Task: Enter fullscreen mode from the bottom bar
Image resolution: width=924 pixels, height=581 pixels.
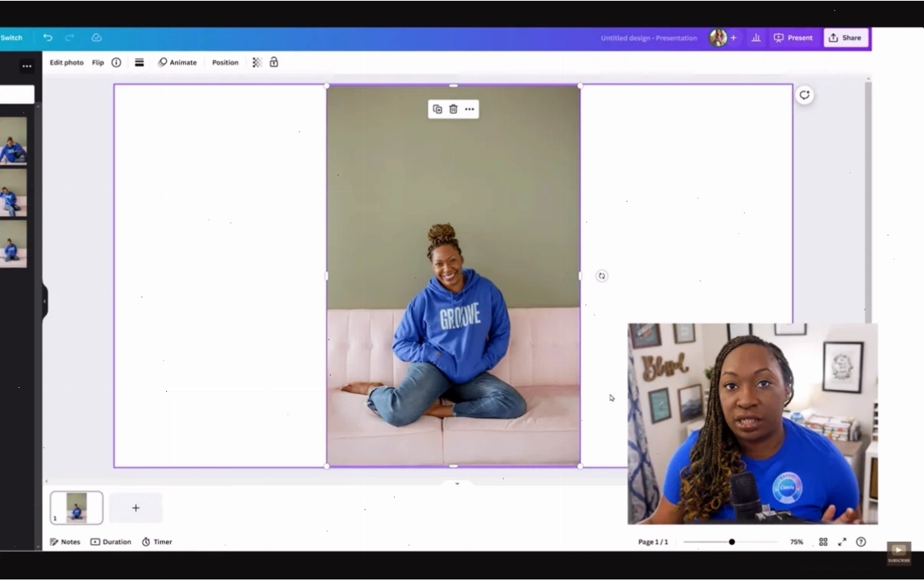Action: coord(842,542)
